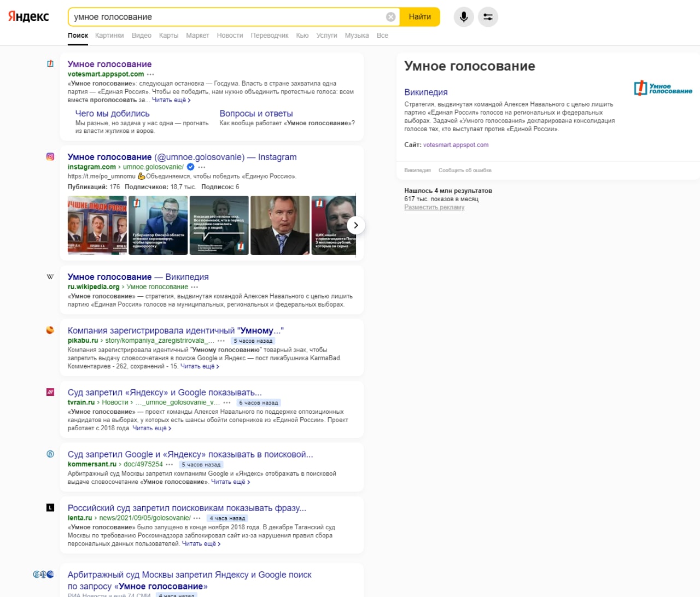Open the three-dot menu next to votesmart.appspot.com
This screenshot has height=597, width=700.
150,74
